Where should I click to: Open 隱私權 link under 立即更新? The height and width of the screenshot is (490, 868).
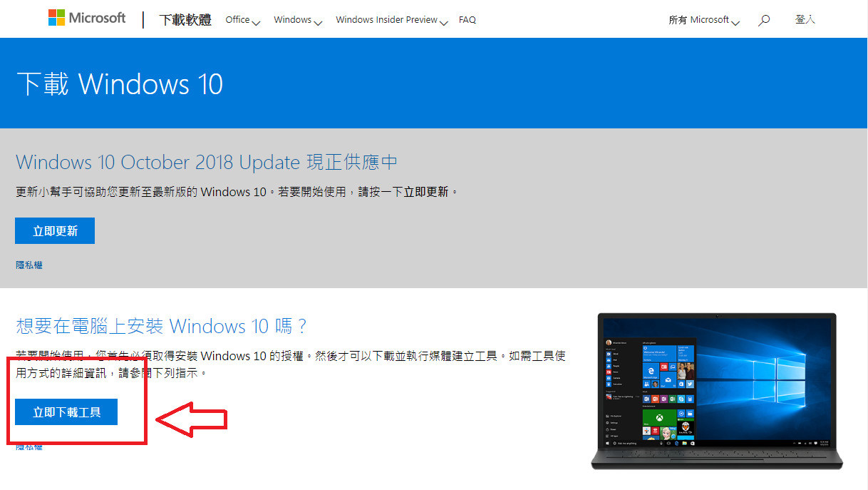pos(29,265)
